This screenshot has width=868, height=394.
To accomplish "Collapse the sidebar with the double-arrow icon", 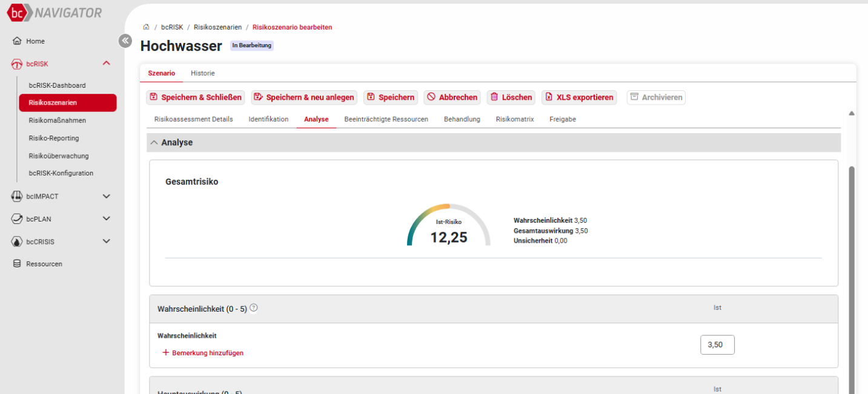I will (125, 41).
